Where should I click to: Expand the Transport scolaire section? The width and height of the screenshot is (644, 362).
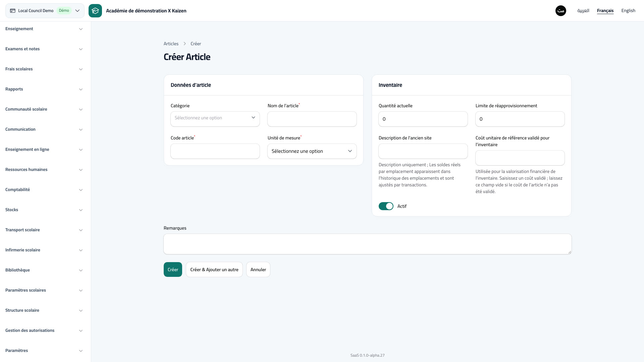[44, 230]
